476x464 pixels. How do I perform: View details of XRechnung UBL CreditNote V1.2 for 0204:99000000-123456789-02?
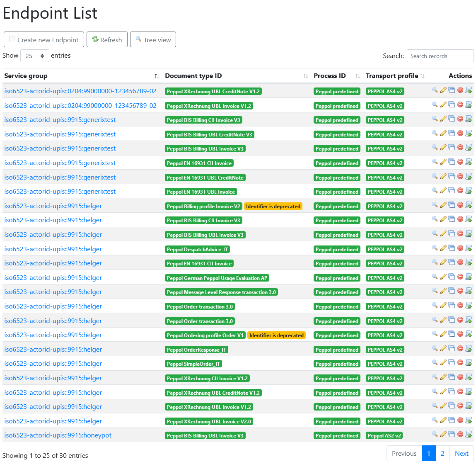[x=435, y=90]
